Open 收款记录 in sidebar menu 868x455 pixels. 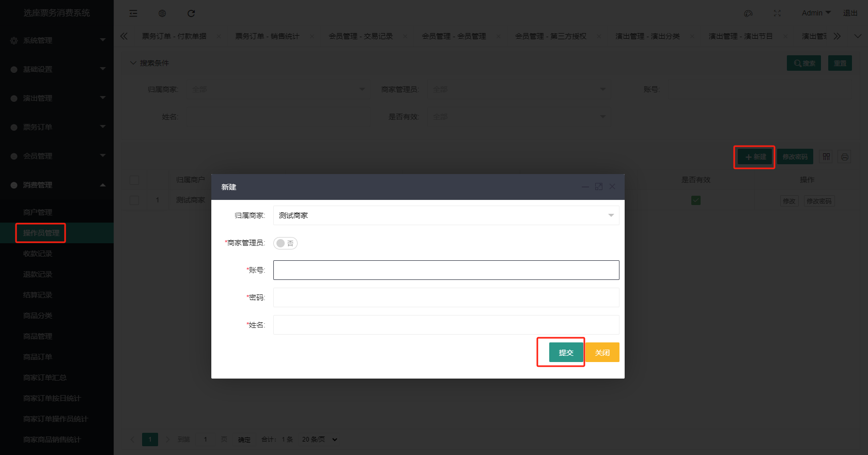(38, 254)
